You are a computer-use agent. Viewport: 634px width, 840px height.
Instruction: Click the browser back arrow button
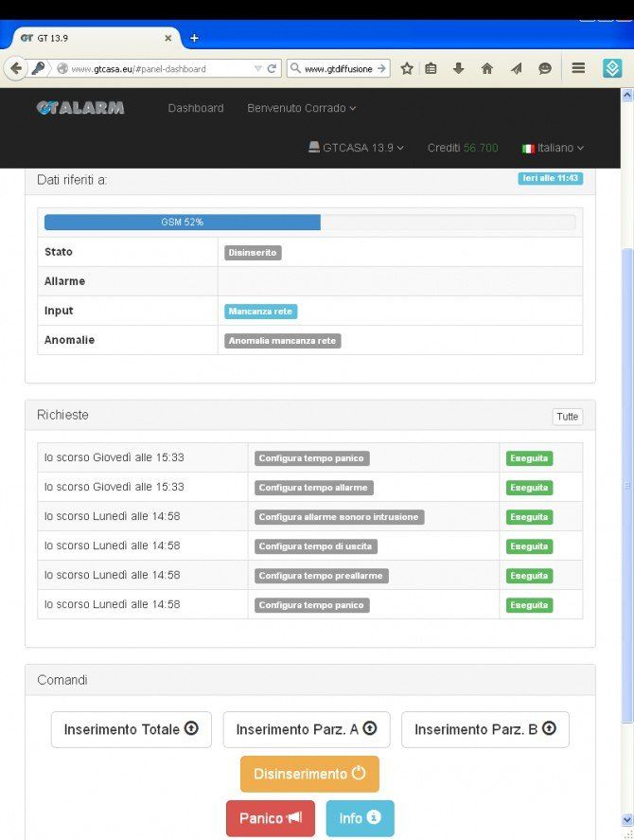pos(15,68)
